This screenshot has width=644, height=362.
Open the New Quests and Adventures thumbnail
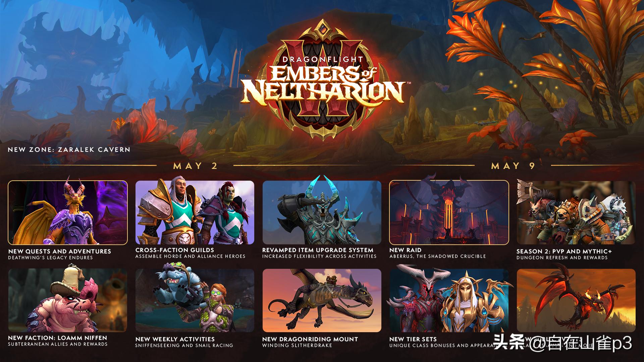pos(68,213)
